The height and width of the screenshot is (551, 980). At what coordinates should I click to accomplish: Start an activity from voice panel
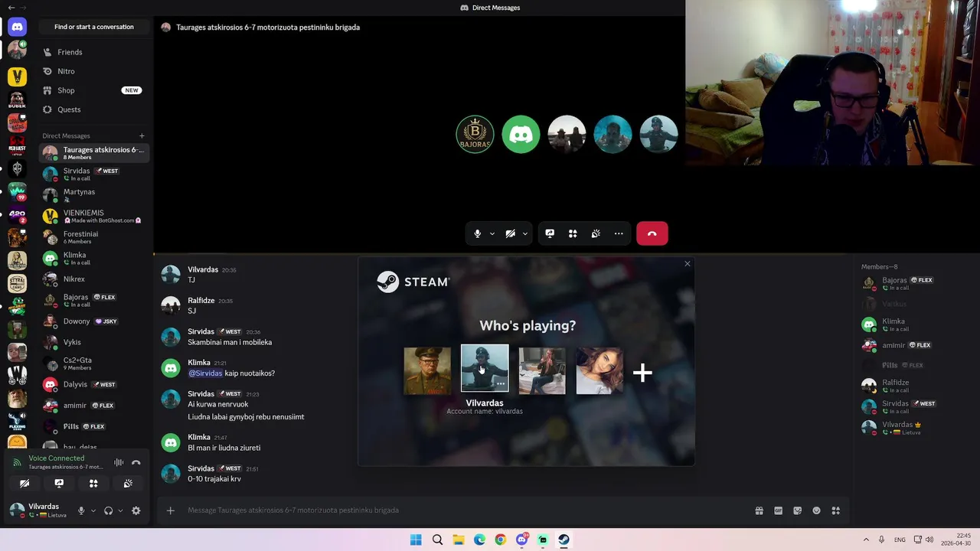tap(93, 484)
